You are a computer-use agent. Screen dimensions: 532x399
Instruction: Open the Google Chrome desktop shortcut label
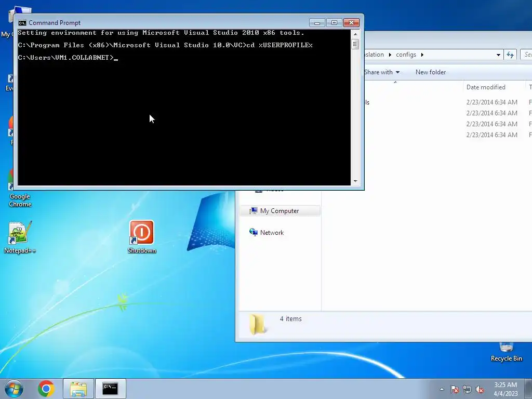(20, 200)
